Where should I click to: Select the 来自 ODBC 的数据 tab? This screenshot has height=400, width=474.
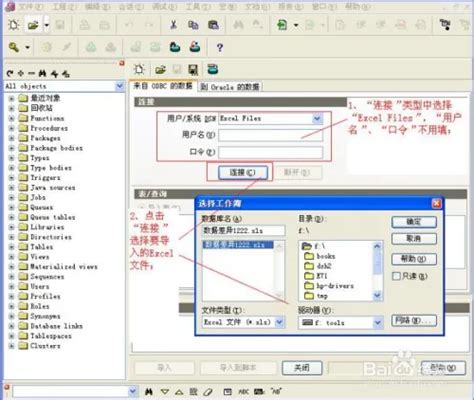click(x=163, y=86)
